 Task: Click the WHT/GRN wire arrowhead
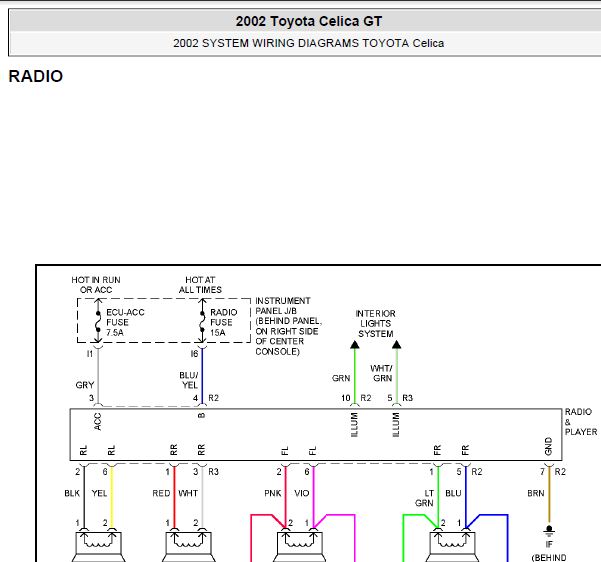pos(397,344)
